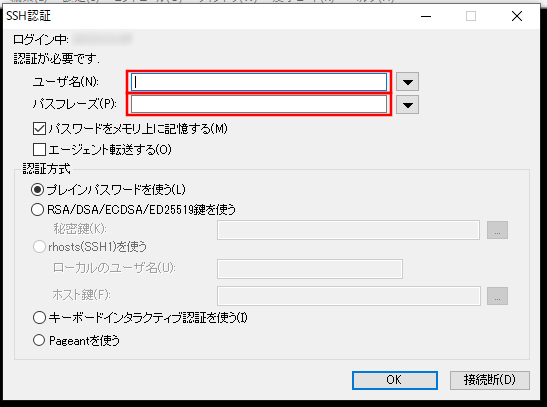The image size is (547, 407).
Task: Select プレインパスワードを使う radio button
Action: 38,190
